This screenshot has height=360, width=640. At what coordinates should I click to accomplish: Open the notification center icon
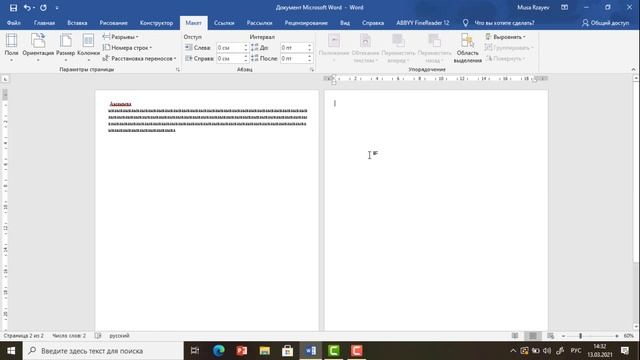[625, 351]
